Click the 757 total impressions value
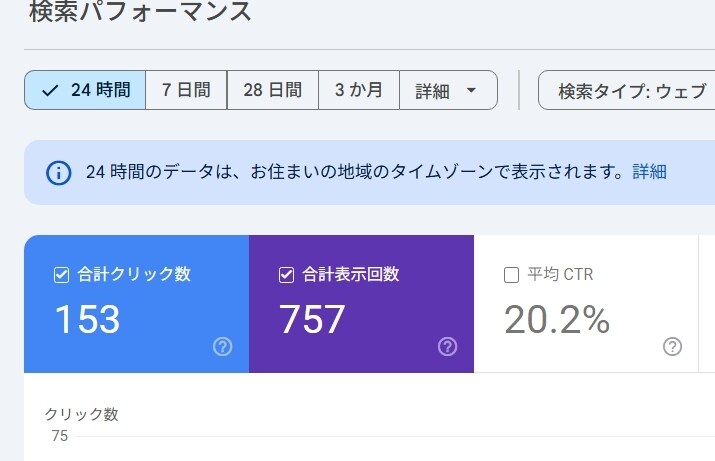The height and width of the screenshot is (461, 715). pyautogui.click(x=312, y=319)
